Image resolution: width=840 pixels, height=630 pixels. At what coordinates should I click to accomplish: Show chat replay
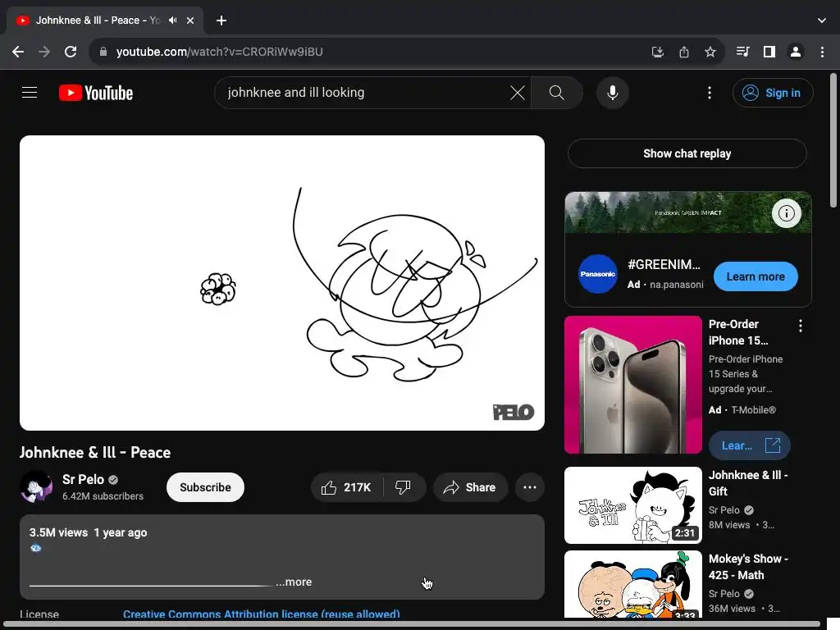point(687,153)
